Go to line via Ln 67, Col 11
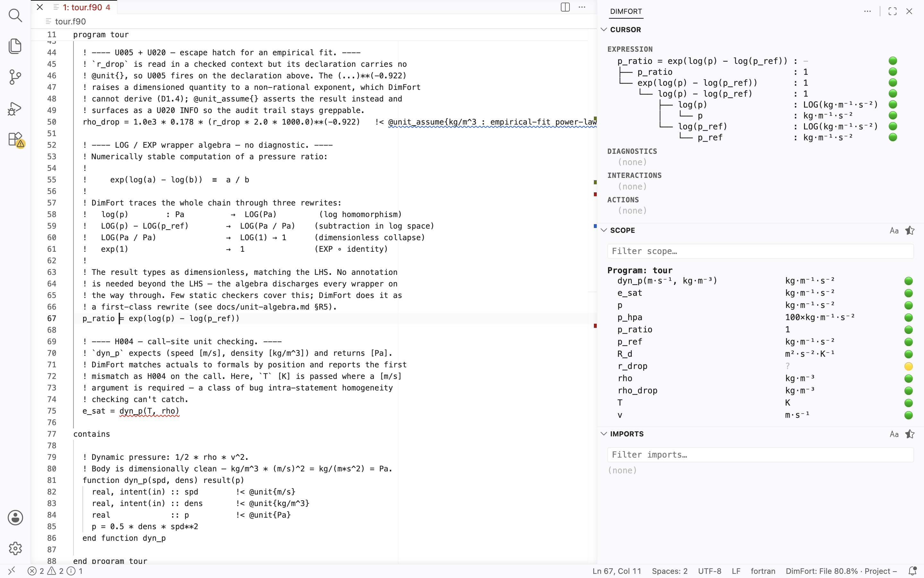The width and height of the screenshot is (924, 578). 617,571
